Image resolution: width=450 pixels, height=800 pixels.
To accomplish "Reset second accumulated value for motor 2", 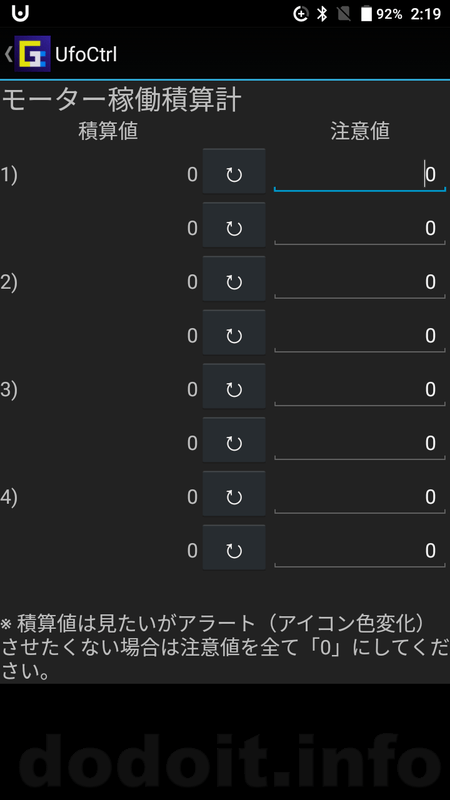I will coord(234,333).
